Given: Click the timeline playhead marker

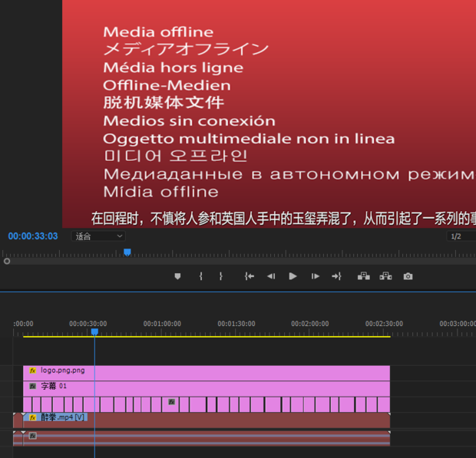Looking at the screenshot, I should [94, 332].
